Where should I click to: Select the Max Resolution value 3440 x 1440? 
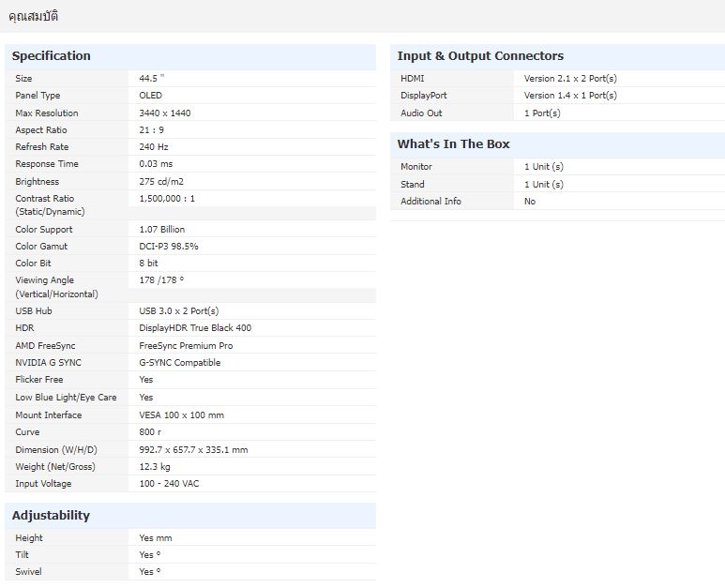pos(166,113)
